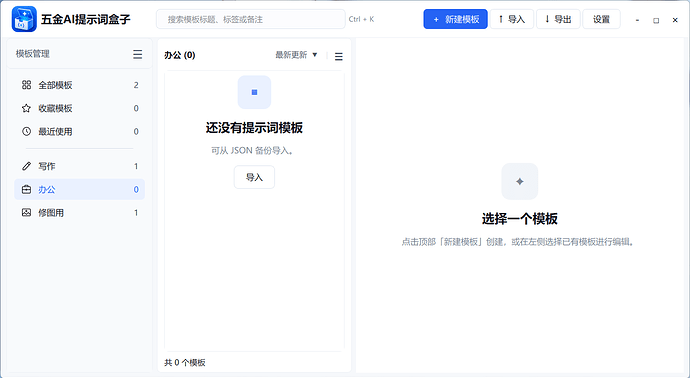
Task: Switch to the 写作 category
Action: tap(80, 166)
